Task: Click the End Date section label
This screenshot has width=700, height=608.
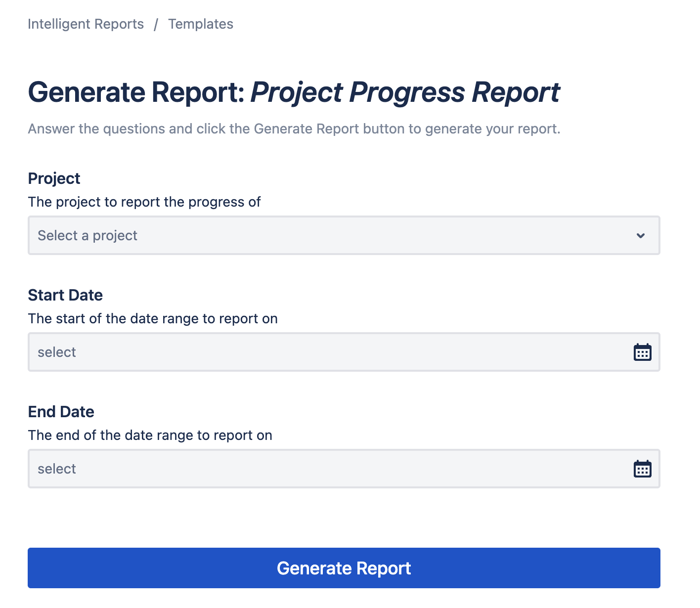Action: [x=61, y=411]
